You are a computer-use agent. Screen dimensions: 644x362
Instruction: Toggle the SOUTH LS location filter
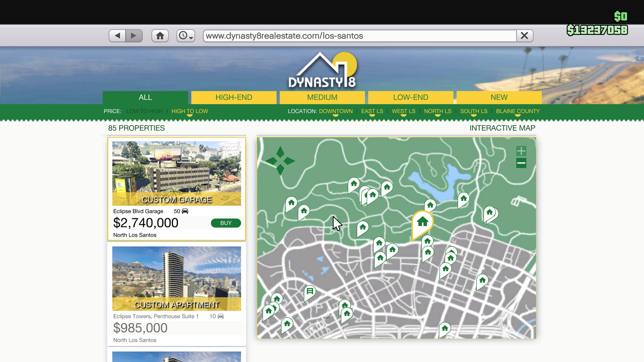point(474,111)
